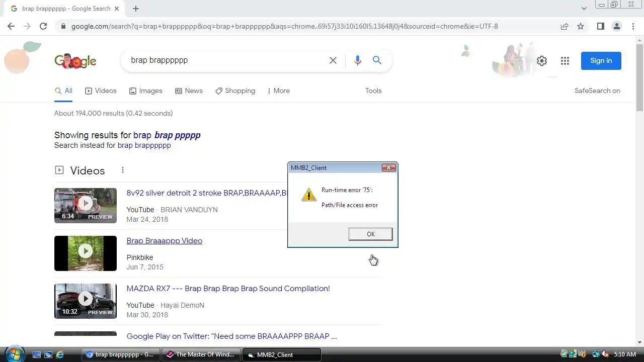Switch to The Master Of Wind... taskbar button

(201, 354)
